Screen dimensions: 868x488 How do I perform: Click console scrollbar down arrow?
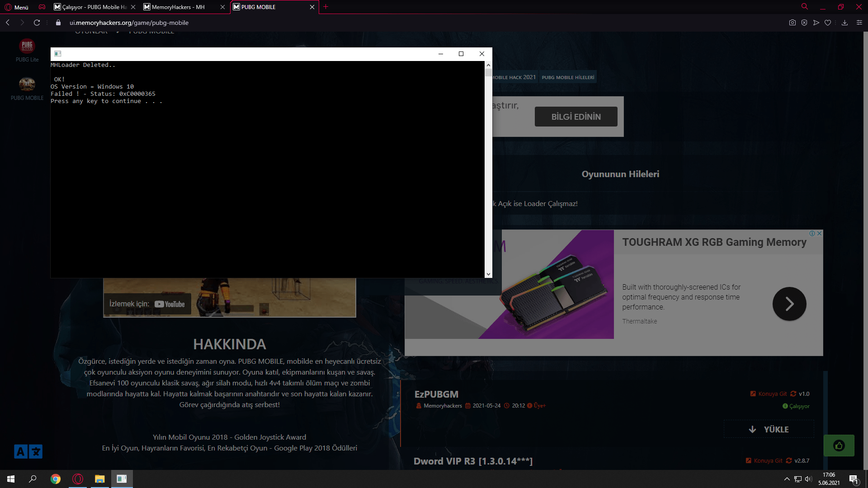(x=488, y=274)
